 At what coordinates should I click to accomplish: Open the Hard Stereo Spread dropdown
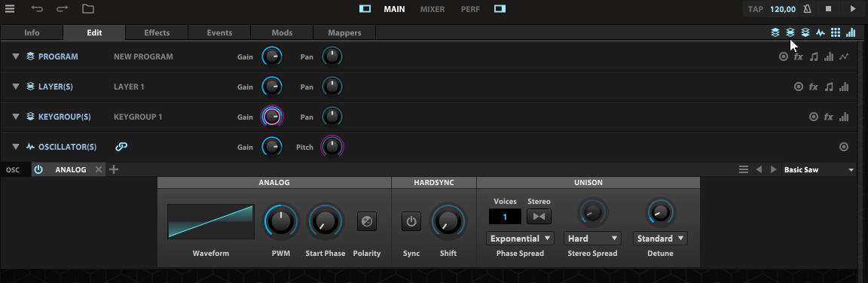click(592, 239)
